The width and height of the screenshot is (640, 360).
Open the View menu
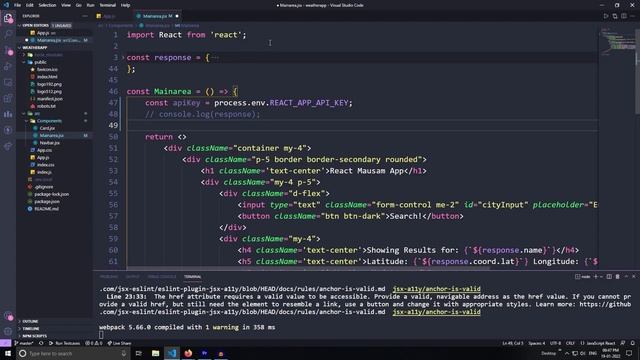click(66, 5)
